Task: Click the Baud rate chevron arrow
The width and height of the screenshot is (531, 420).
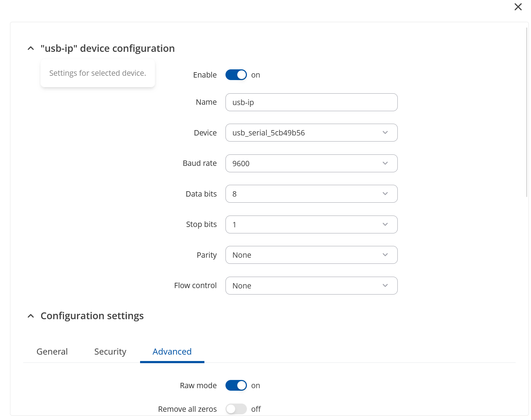Action: (x=385, y=163)
